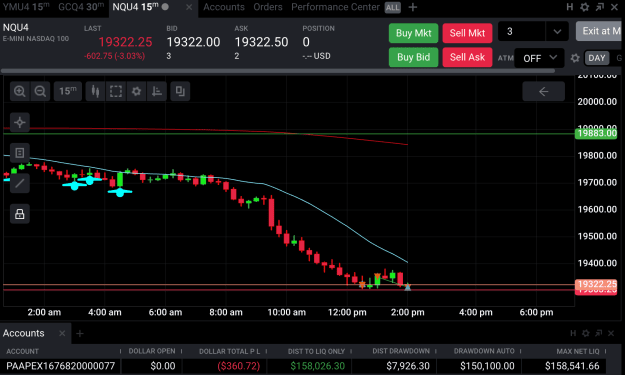This screenshot has height=375, width=625.
Task: Select the Accounts tab in bottom panel
Action: pyautogui.click(x=24, y=333)
